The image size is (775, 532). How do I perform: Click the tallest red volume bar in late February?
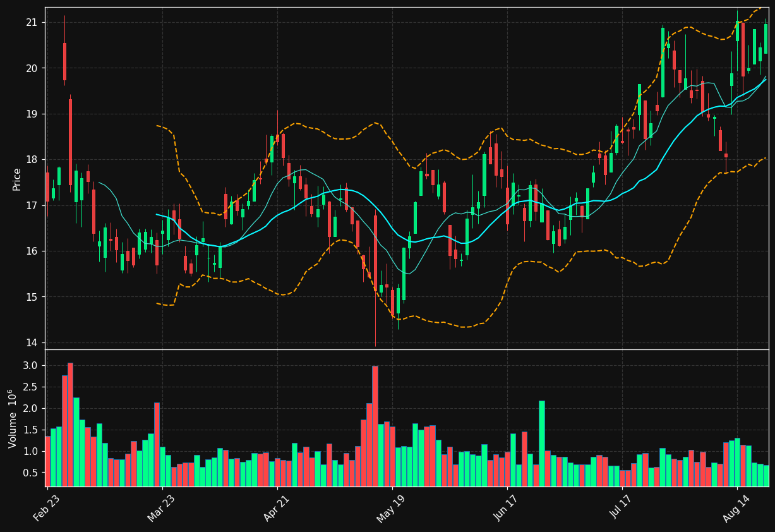(70, 425)
